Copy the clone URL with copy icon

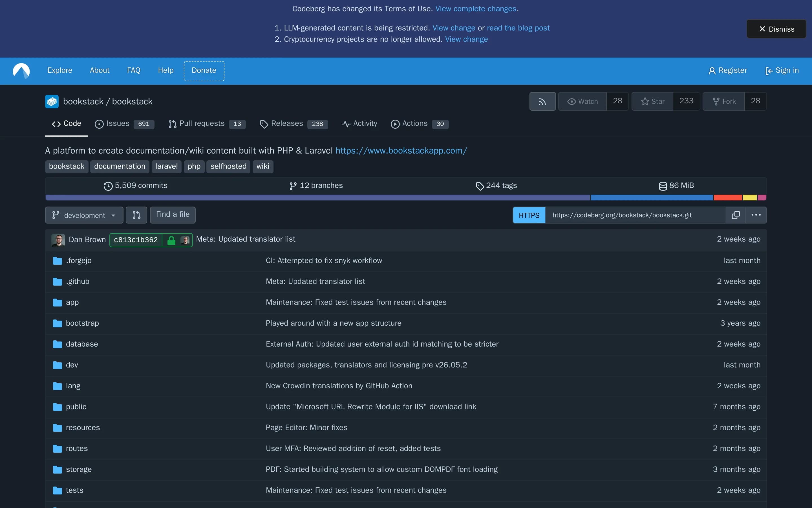click(736, 215)
